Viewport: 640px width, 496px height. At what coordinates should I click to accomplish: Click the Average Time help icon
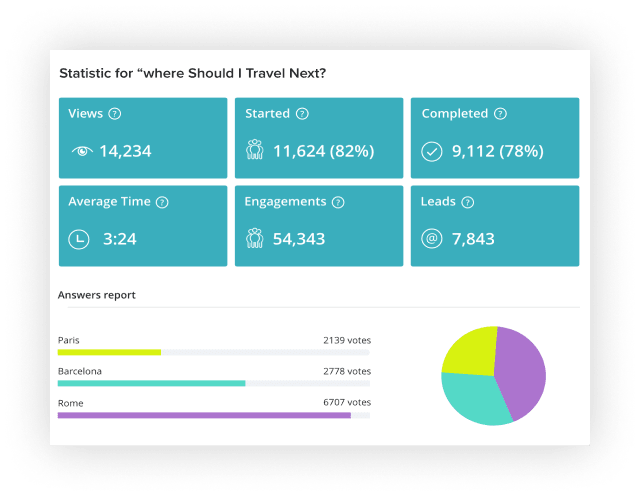[162, 202]
